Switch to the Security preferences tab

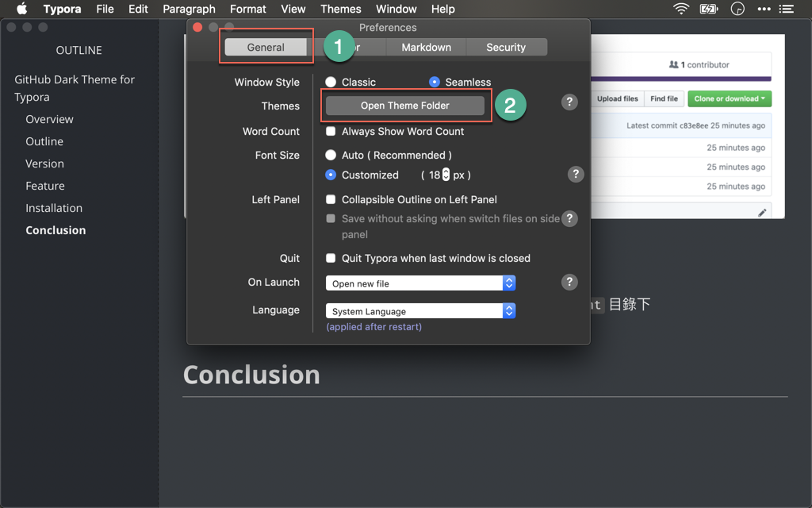[x=506, y=47]
